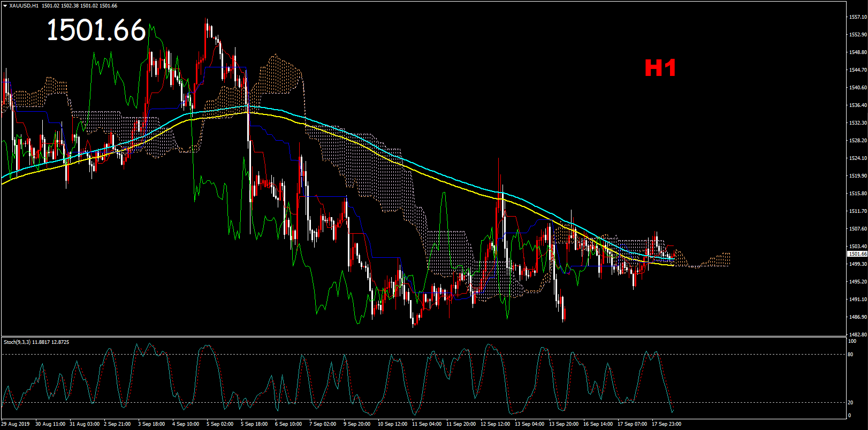
Task: Click the 3 Sep 18:00 time label
Action: pyautogui.click(x=151, y=424)
